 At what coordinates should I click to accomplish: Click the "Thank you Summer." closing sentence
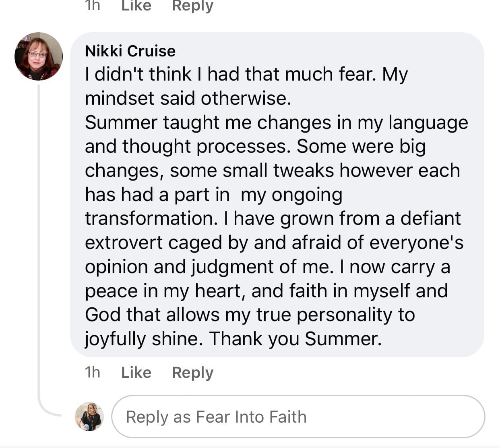click(x=295, y=338)
